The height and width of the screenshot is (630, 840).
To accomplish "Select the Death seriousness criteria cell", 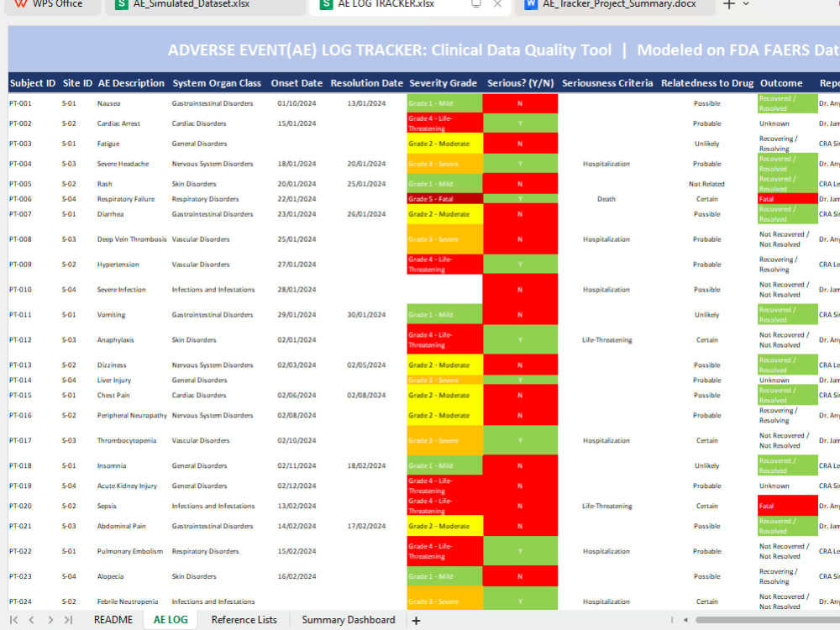I will point(606,199).
